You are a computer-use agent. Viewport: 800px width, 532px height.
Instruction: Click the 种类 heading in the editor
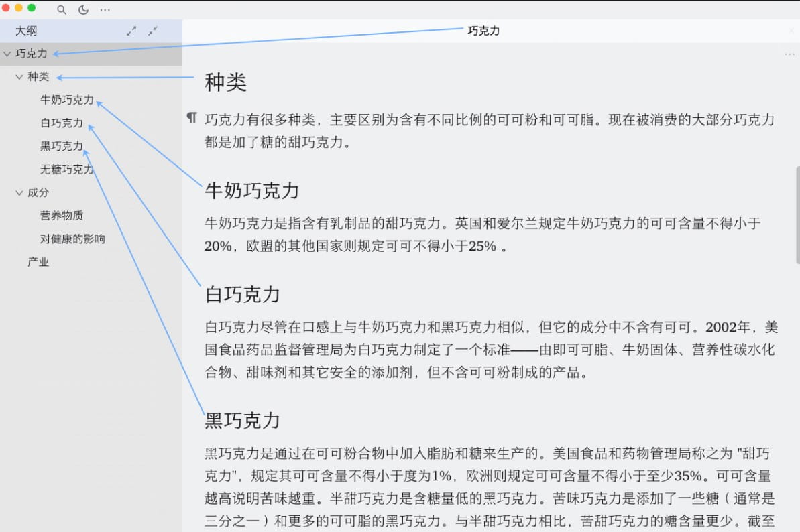225,82
